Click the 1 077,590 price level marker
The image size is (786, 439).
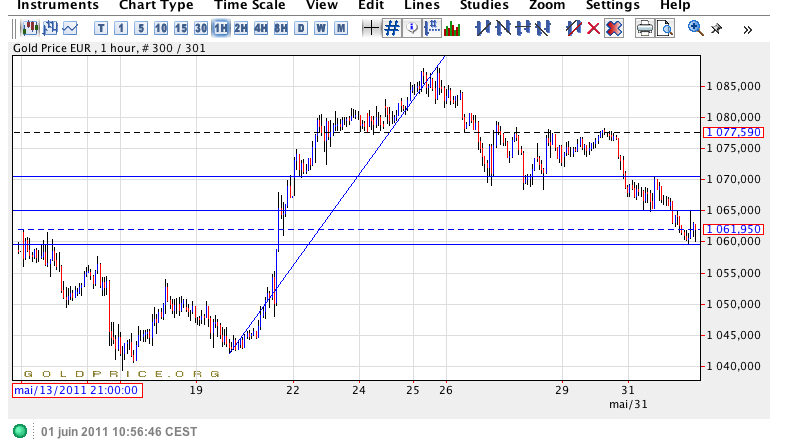(734, 132)
